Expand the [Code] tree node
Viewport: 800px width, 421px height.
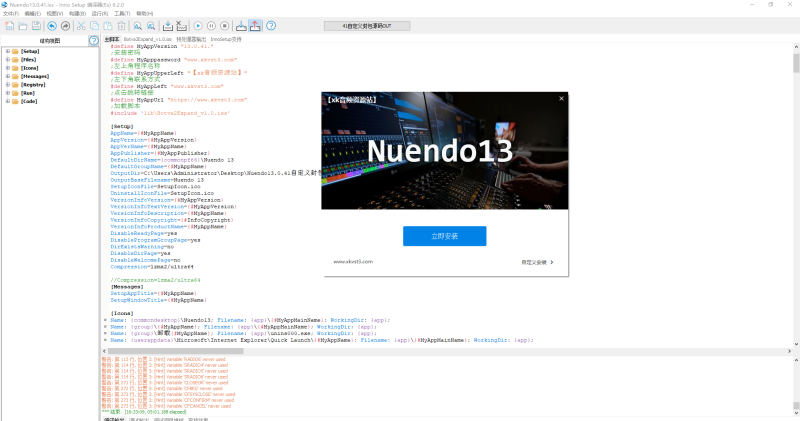click(8, 101)
